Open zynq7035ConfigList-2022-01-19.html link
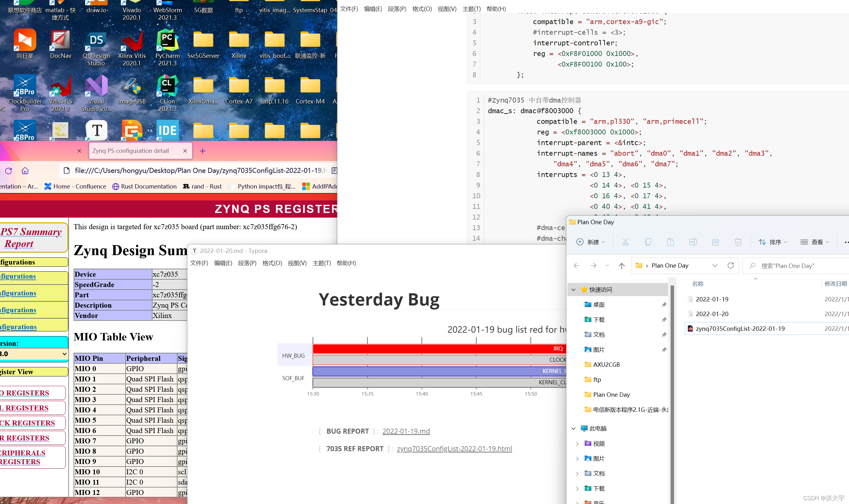The image size is (849, 504). coord(454,449)
